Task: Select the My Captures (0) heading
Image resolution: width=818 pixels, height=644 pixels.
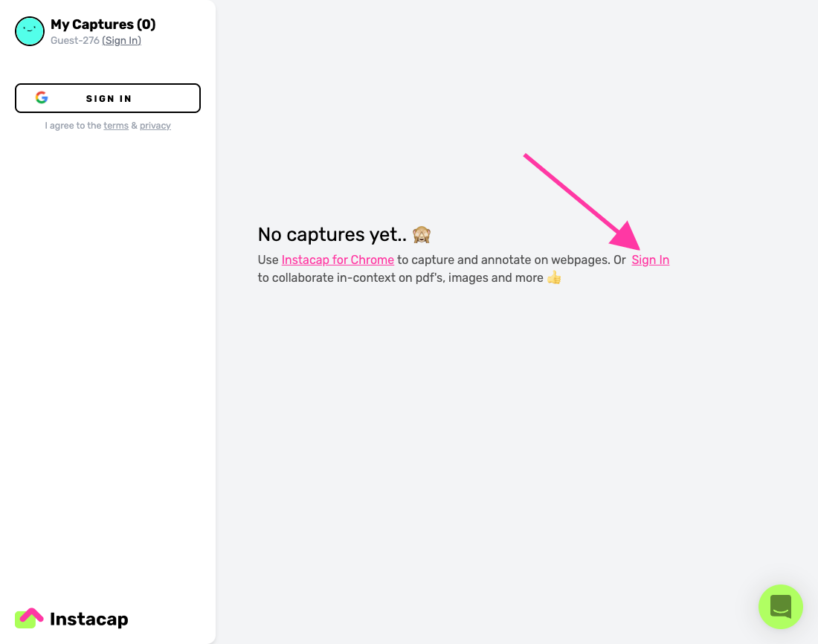Action: click(103, 25)
